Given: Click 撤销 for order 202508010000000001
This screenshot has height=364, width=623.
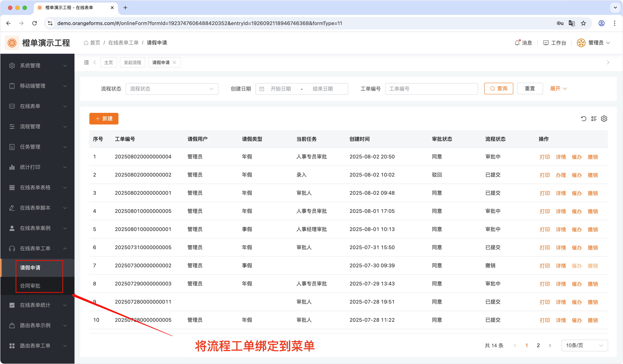Looking at the screenshot, I should pyautogui.click(x=593, y=230).
